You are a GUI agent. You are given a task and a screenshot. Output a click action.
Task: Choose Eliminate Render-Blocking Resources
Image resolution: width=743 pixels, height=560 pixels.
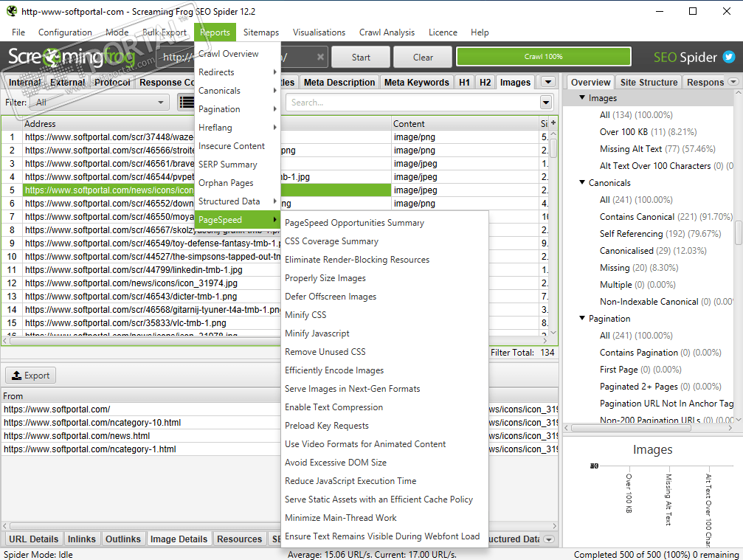(384, 260)
